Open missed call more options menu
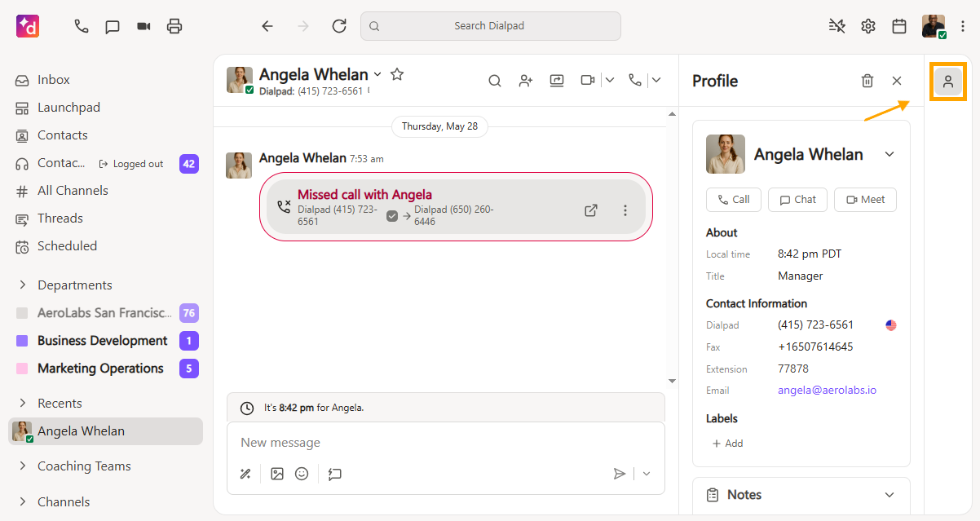 click(x=625, y=210)
